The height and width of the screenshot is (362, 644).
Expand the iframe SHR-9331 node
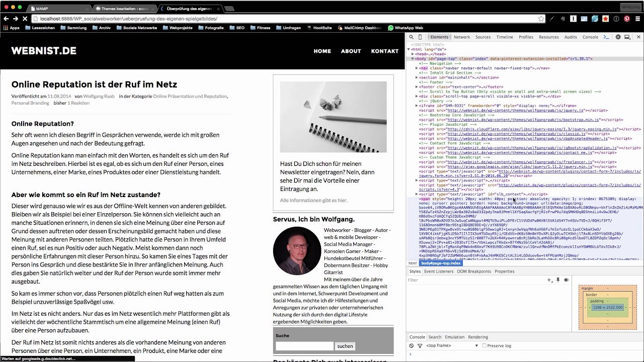[x=417, y=106]
